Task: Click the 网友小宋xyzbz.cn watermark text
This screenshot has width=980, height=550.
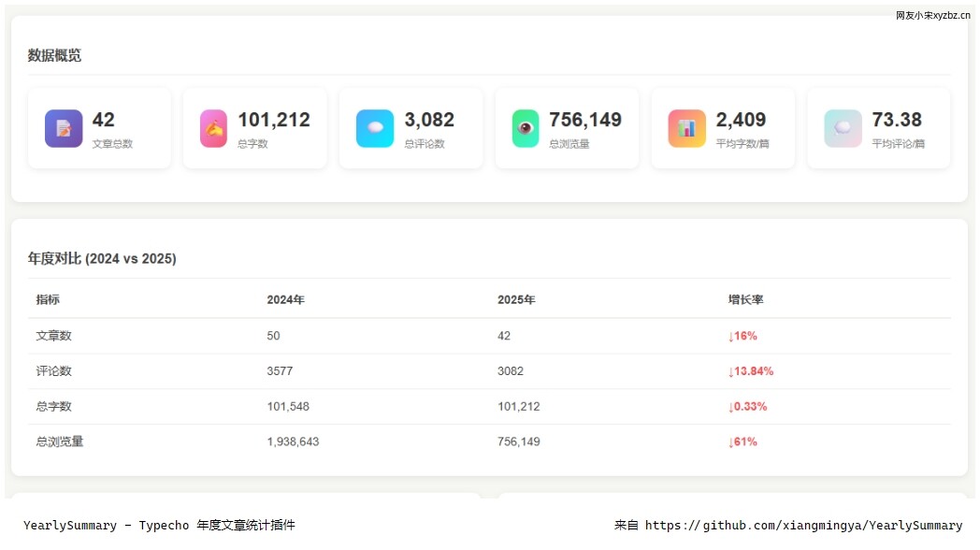Action: [x=932, y=15]
